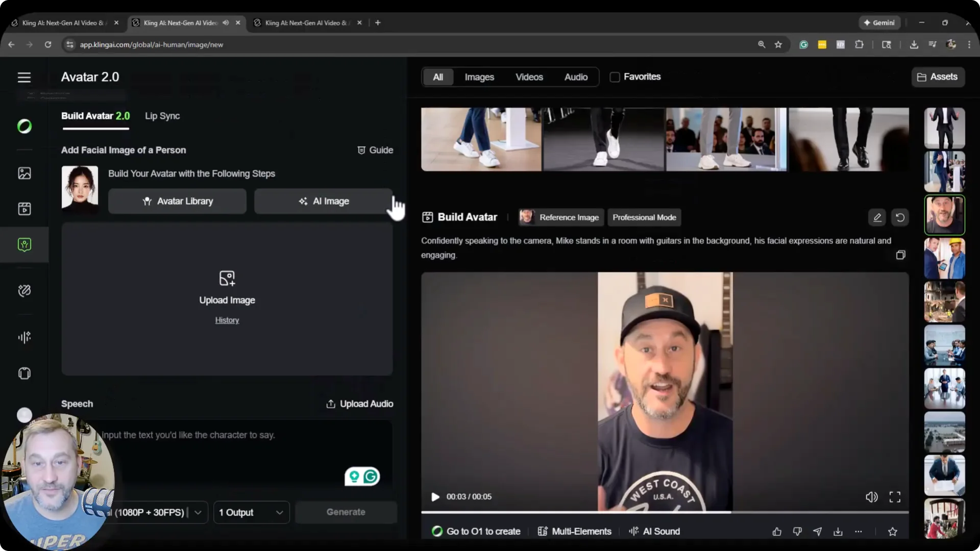Edit the Build Avatar prompt pencil icon
Image resolution: width=980 pixels, height=551 pixels.
[877, 217]
